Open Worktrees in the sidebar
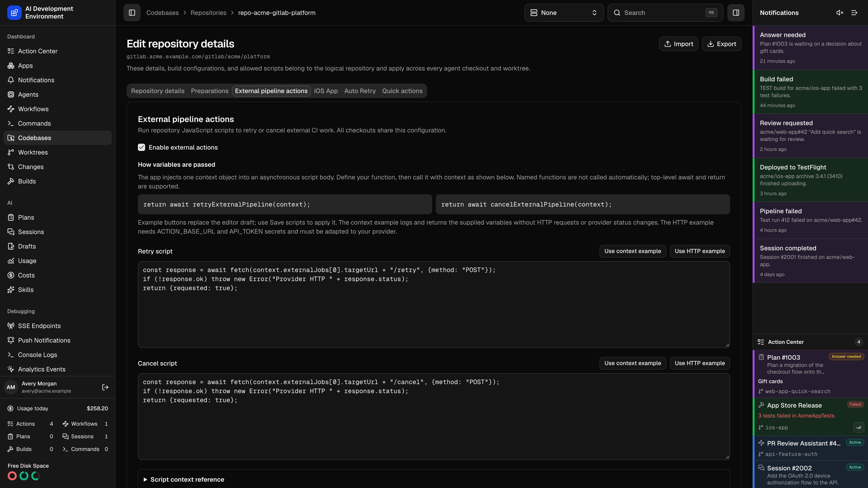The width and height of the screenshot is (868, 488). [x=58, y=152]
